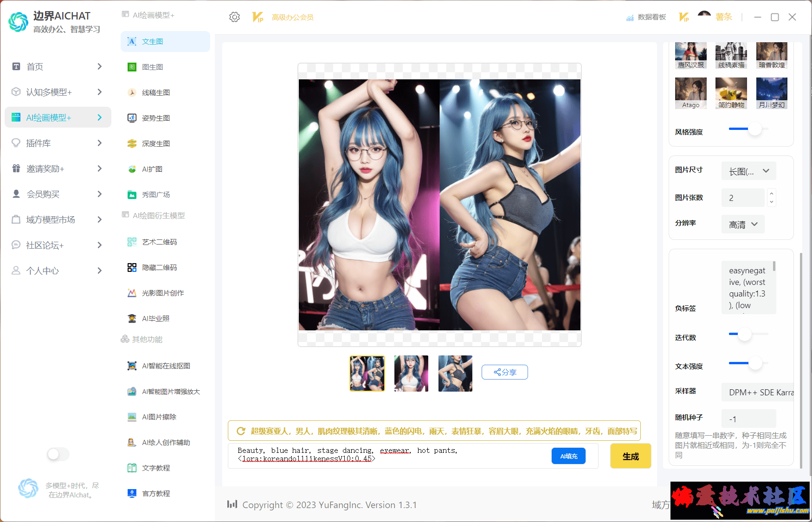
Task: Click the 数据看板 dashboard icon
Action: pyautogui.click(x=630, y=18)
